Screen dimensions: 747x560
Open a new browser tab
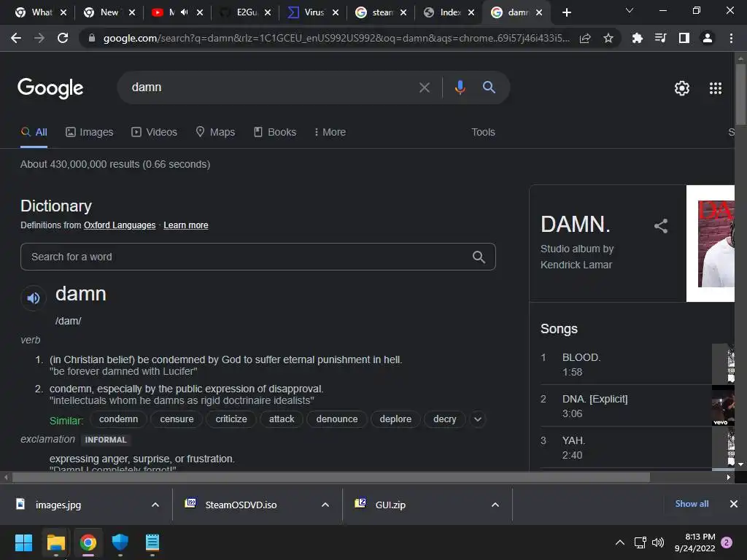(566, 12)
